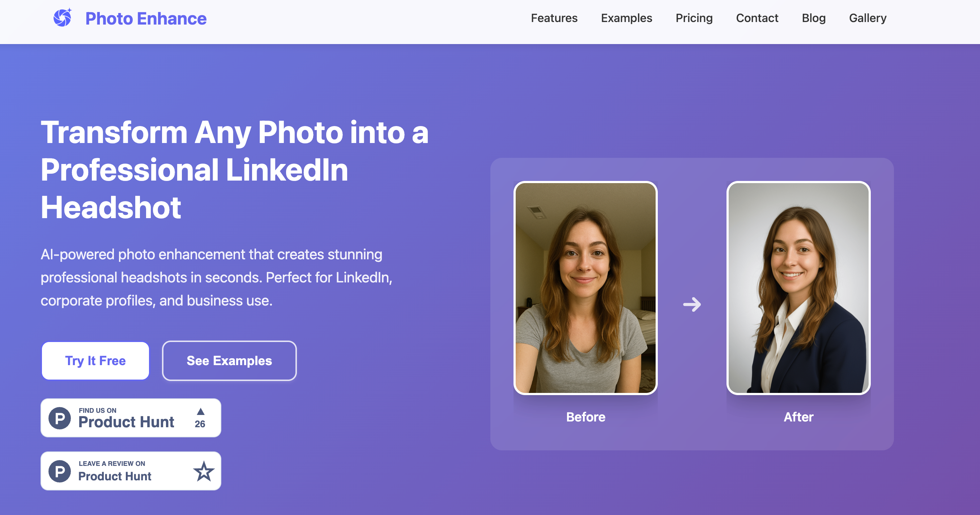Click the See Examples button
This screenshot has height=515, width=980.
click(x=229, y=361)
